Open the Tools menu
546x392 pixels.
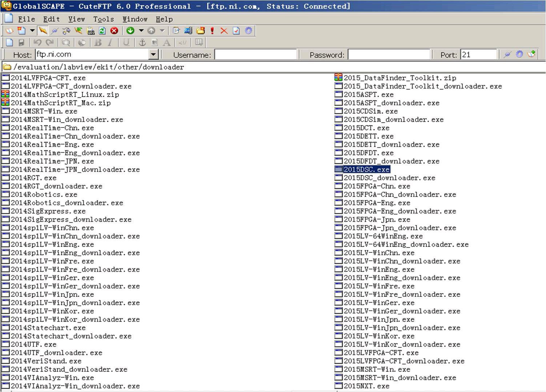[x=104, y=19]
